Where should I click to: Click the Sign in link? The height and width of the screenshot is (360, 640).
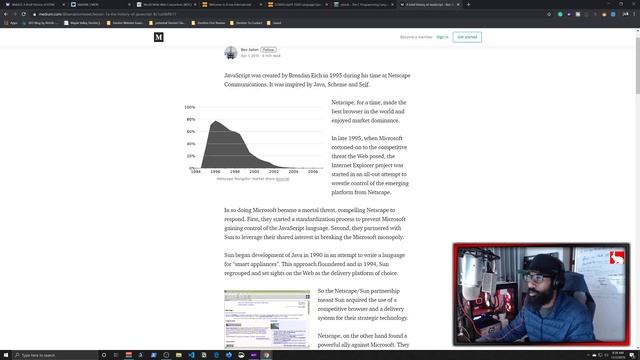click(442, 37)
